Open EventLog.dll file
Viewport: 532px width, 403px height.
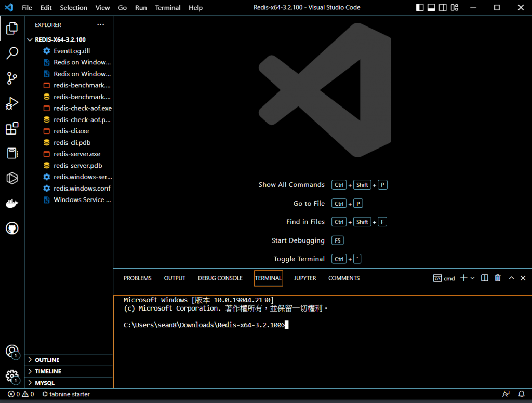pos(69,51)
